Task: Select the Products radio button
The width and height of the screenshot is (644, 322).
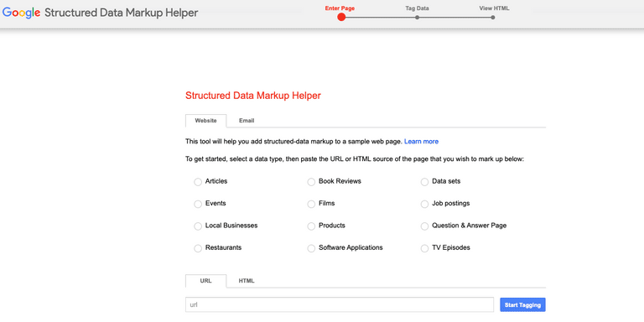Action: tap(311, 226)
